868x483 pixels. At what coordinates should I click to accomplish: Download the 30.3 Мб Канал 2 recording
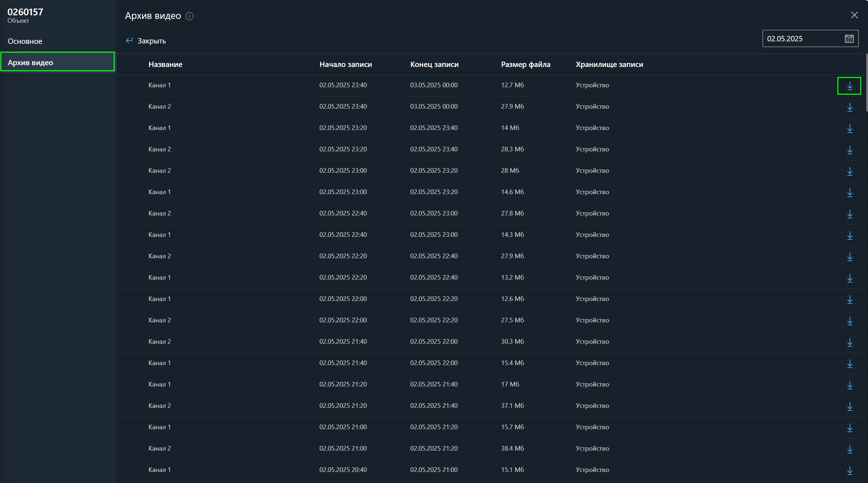click(849, 342)
